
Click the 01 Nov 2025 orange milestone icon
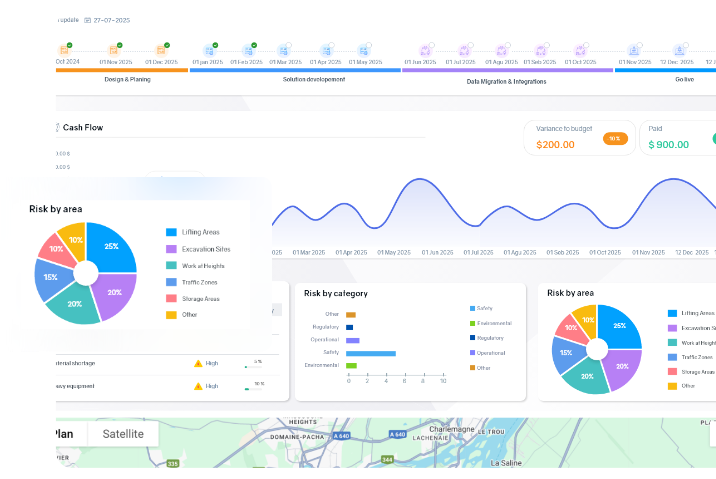tap(111, 48)
